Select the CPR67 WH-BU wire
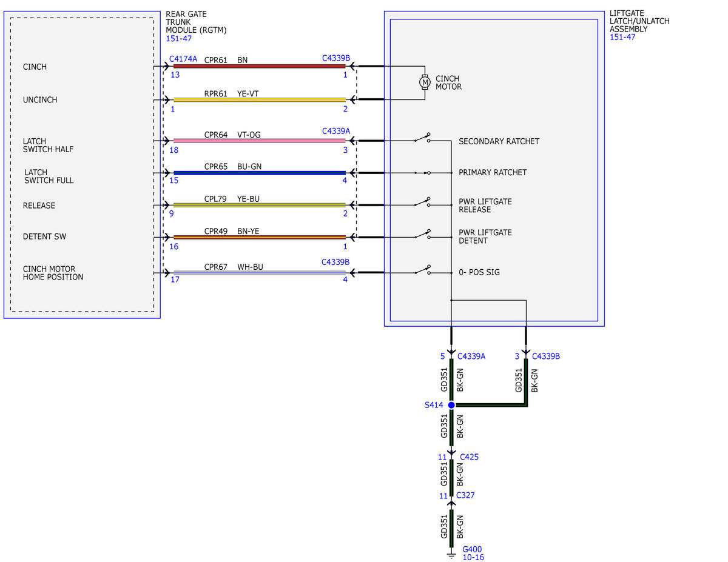Screen dimensions: 728x562 (260, 273)
